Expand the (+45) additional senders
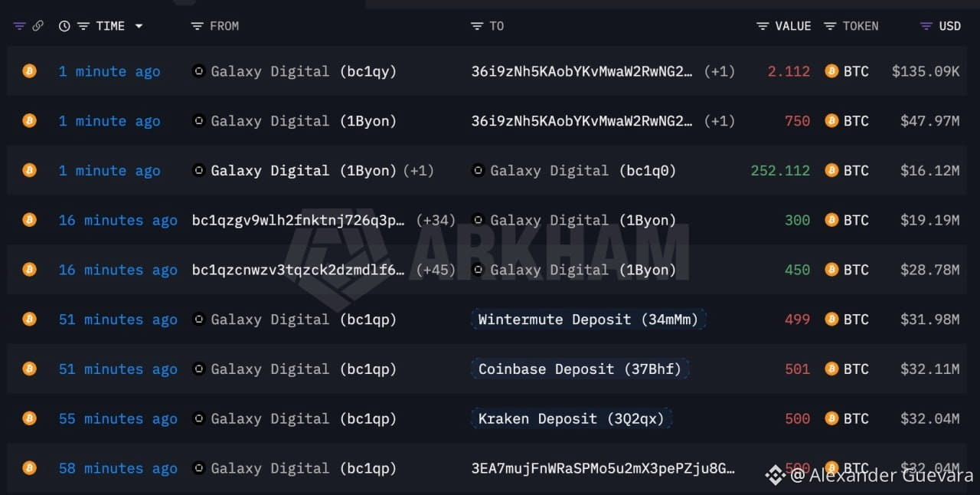Viewport: 980px width, 495px height. click(436, 270)
